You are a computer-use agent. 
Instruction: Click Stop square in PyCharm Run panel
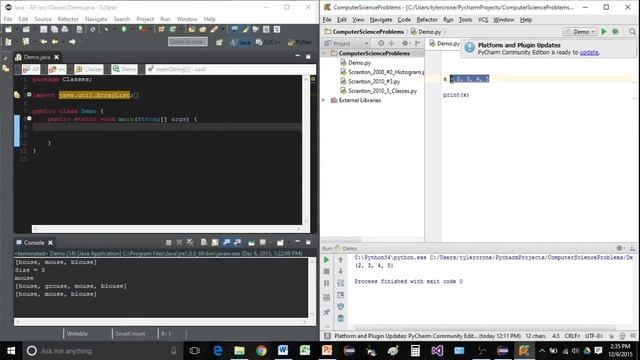pyautogui.click(x=327, y=271)
